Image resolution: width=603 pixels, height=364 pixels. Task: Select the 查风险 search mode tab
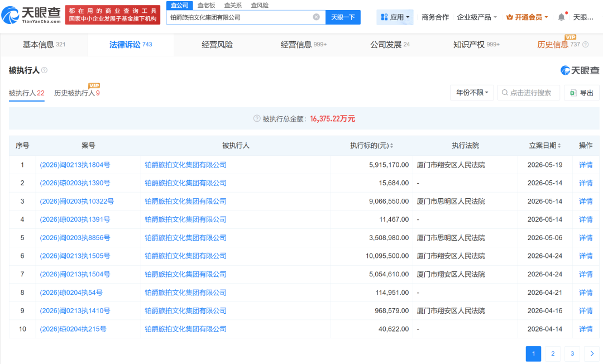point(260,6)
